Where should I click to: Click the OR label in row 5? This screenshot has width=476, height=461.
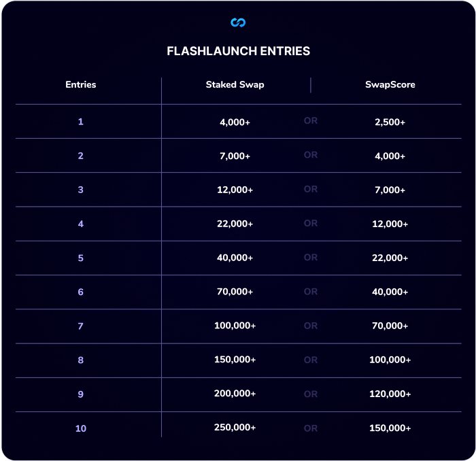tap(311, 258)
